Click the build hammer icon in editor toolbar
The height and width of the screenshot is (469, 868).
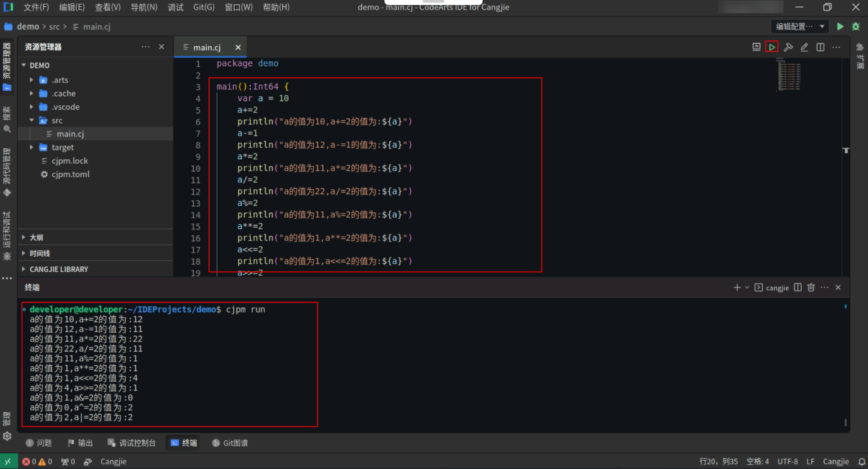pyautogui.click(x=788, y=47)
